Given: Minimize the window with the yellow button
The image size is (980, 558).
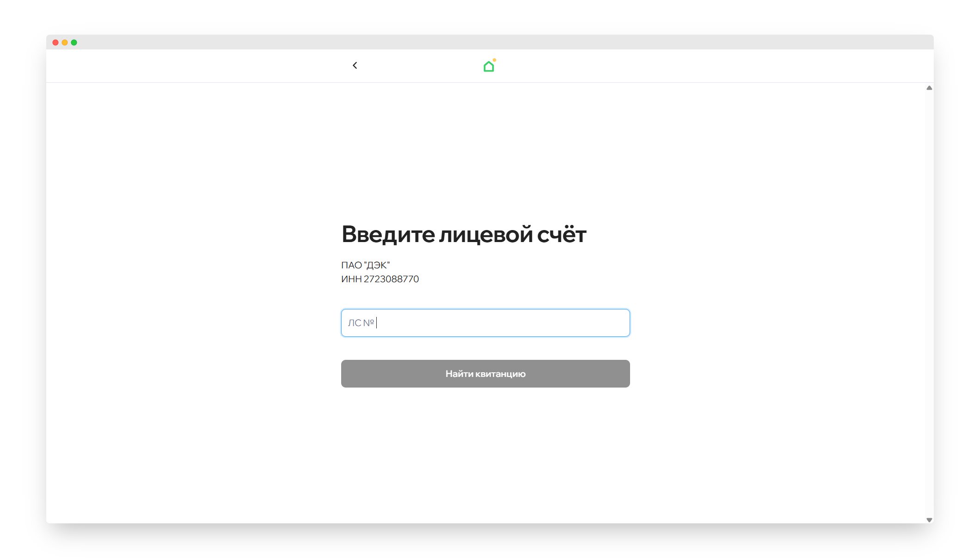Looking at the screenshot, I should [65, 42].
